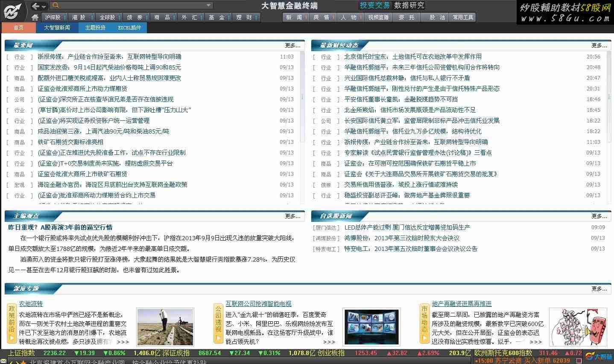The height and width of the screenshot is (364, 614).
Task: Click the 公司透视 play arrow icon
Action: point(218,338)
